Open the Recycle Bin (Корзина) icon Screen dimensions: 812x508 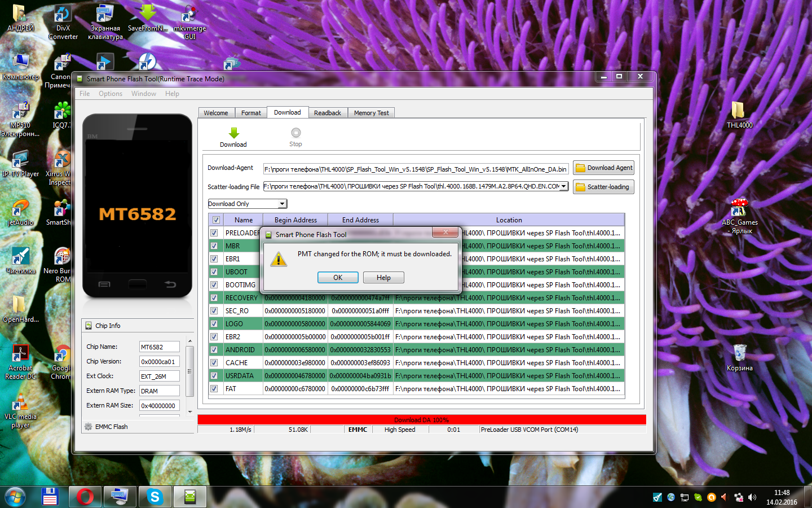(x=739, y=354)
